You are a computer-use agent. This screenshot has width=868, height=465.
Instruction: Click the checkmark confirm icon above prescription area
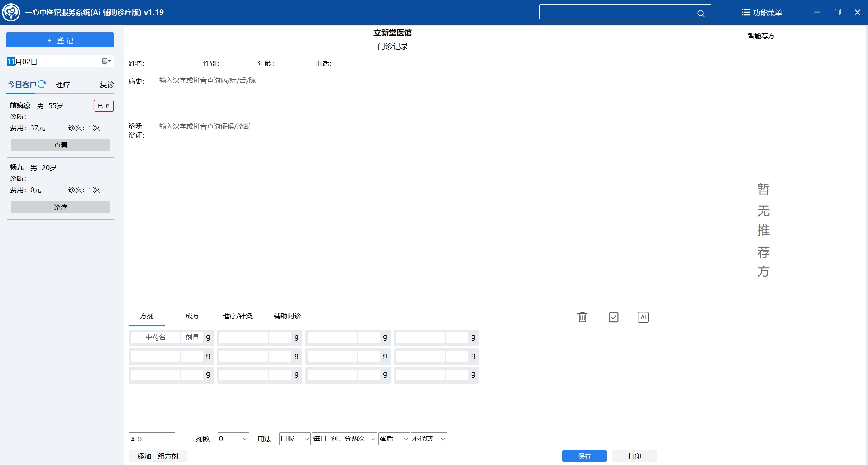(x=613, y=317)
